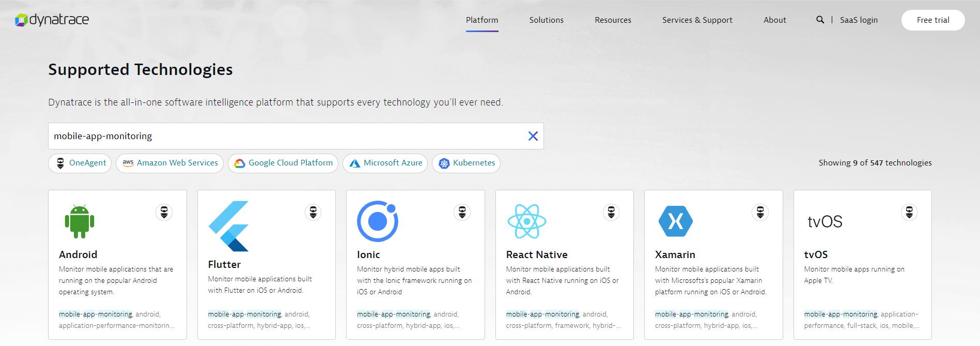The width and height of the screenshot is (980, 346).
Task: Click mobile-app-monitoring tag on Android card
Action: tap(96, 314)
